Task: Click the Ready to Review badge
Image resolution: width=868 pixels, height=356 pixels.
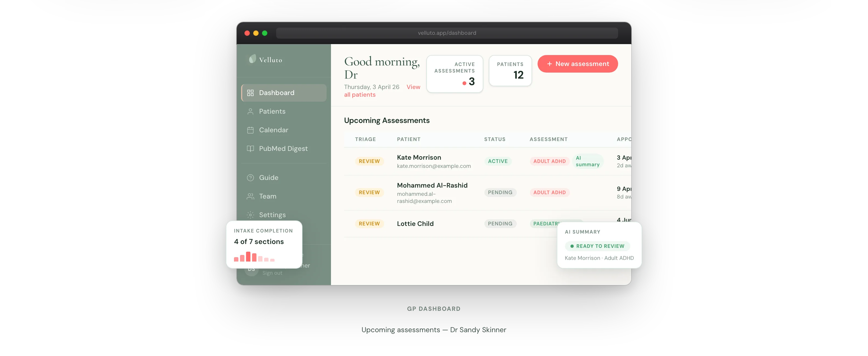Action: click(x=597, y=246)
